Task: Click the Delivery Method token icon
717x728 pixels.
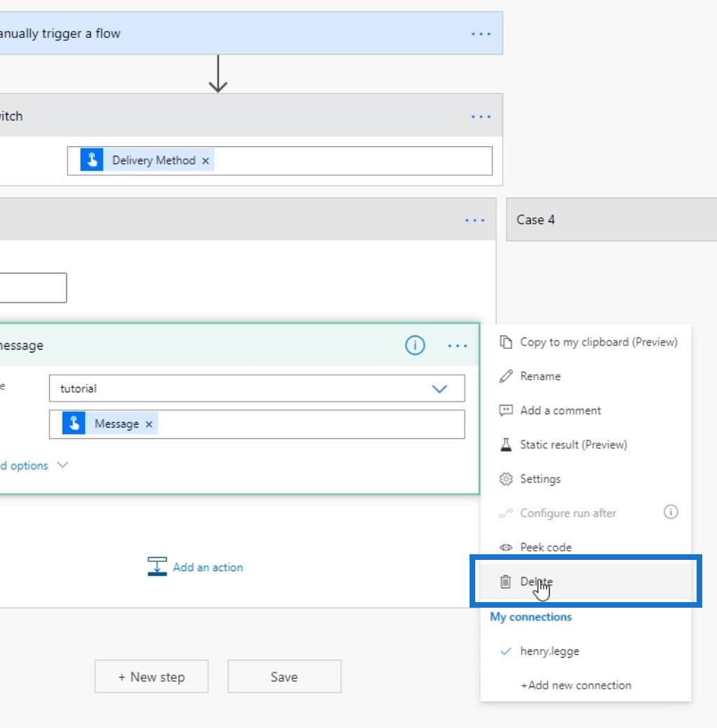Action: pyautogui.click(x=92, y=160)
